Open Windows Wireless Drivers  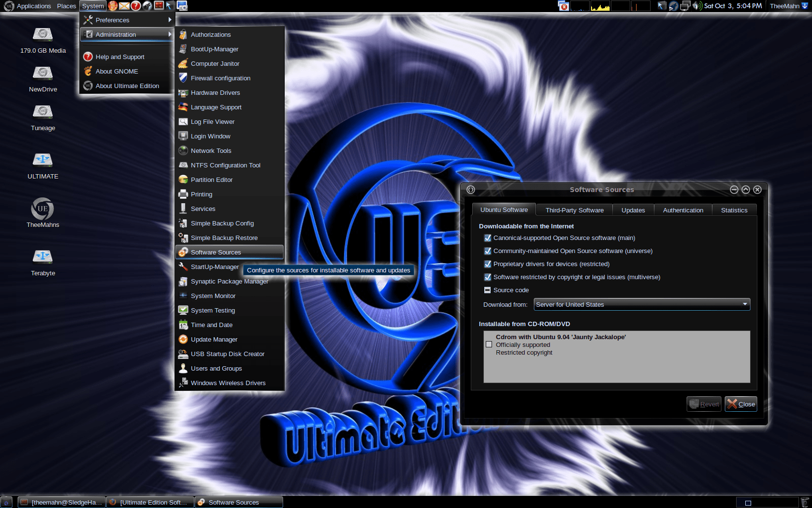230,383
